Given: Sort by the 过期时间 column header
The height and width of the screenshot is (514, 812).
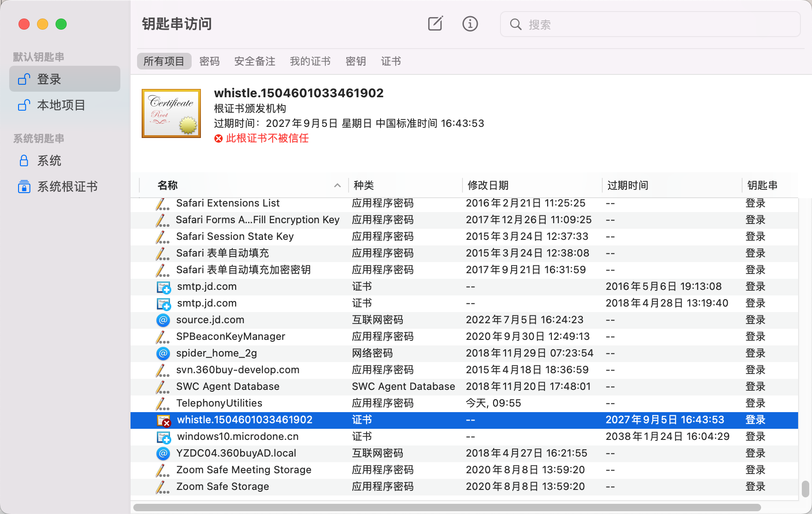Looking at the screenshot, I should coord(627,185).
